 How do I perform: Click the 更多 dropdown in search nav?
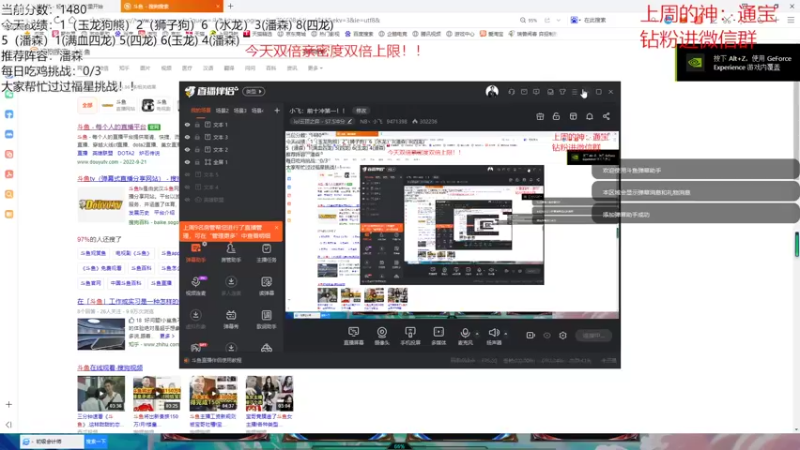click(x=315, y=68)
